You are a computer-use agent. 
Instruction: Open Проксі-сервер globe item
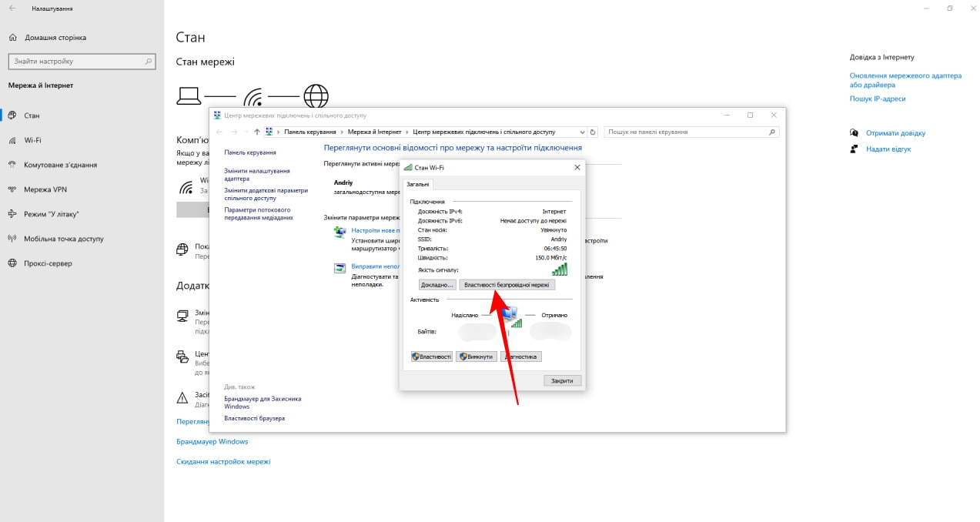pyautogui.click(x=48, y=263)
